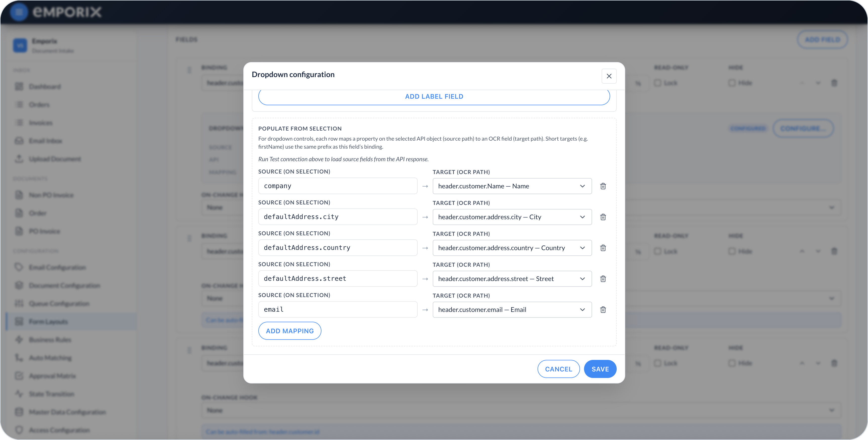Open the header.customer.address.street target dropdown
The image size is (868, 440).
click(512, 279)
